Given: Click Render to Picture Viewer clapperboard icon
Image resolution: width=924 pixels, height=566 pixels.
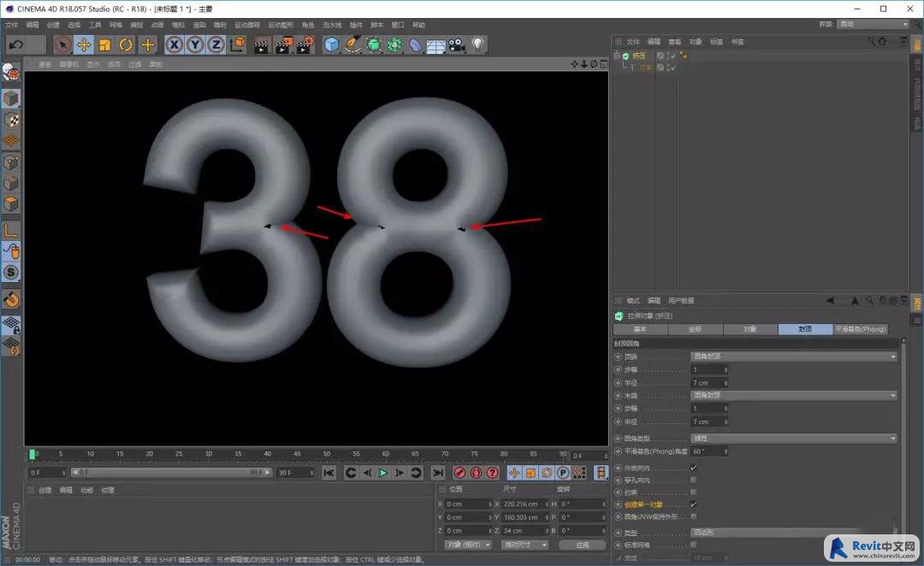Looking at the screenshot, I should click(283, 44).
